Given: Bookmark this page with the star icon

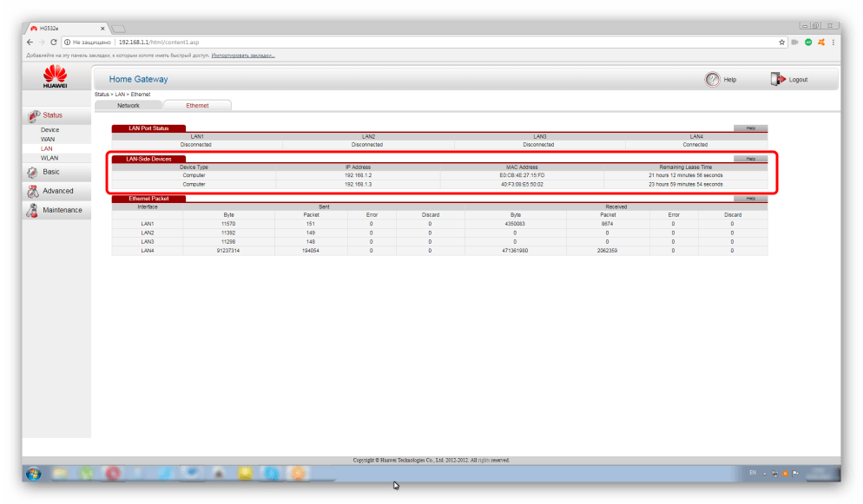Looking at the screenshot, I should (781, 42).
